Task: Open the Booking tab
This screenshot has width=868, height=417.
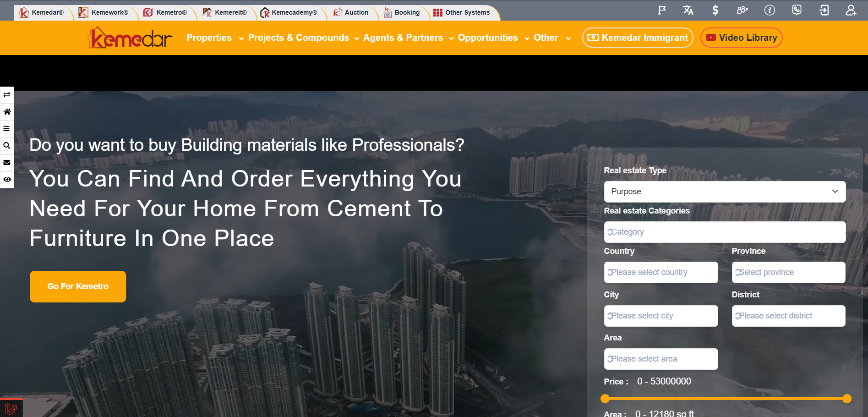Action: pos(402,12)
